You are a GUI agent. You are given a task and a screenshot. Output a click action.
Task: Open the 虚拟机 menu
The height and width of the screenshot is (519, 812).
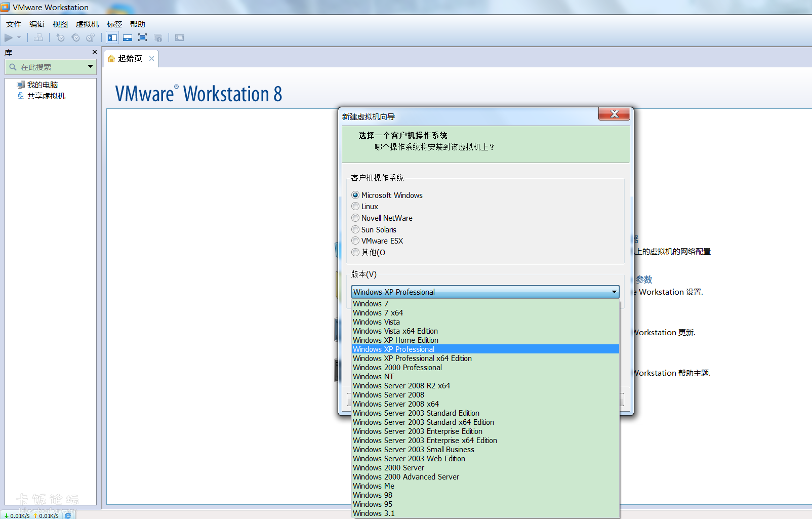tap(87, 24)
